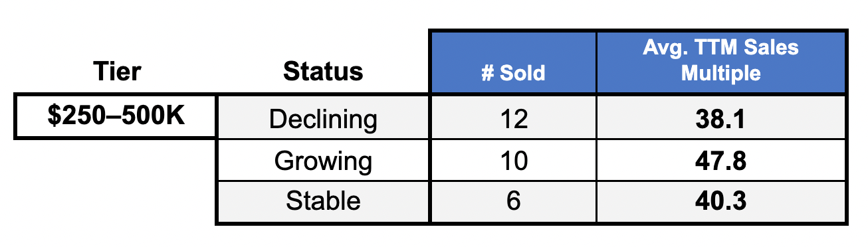The height and width of the screenshot is (247, 868).
Task: Click the 10 sold value for Growing
Action: point(513,161)
